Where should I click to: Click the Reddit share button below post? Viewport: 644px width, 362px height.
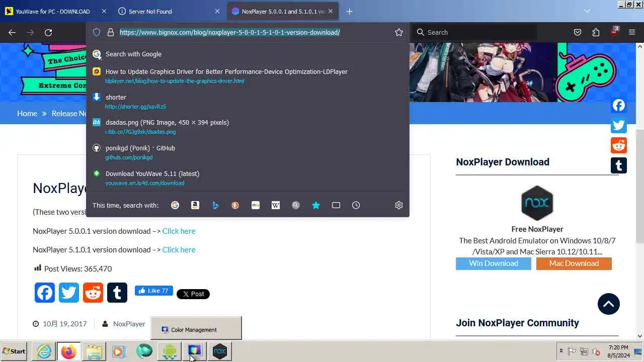[93, 293]
